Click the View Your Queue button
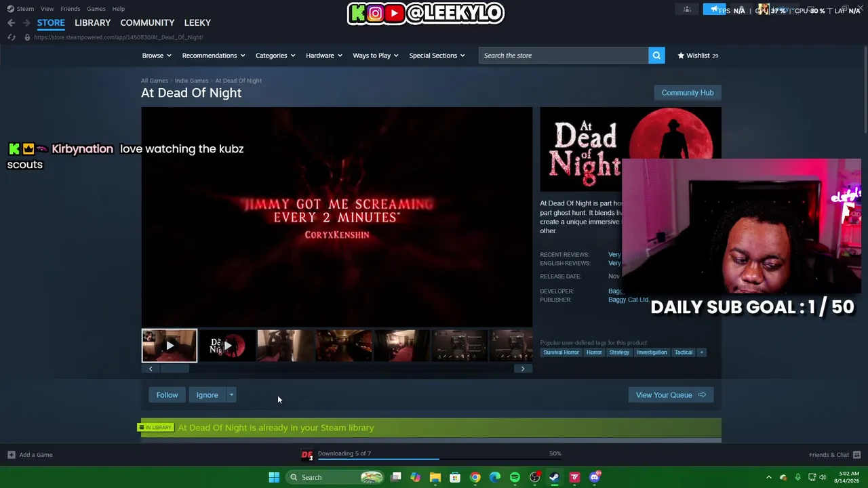 tap(671, 395)
